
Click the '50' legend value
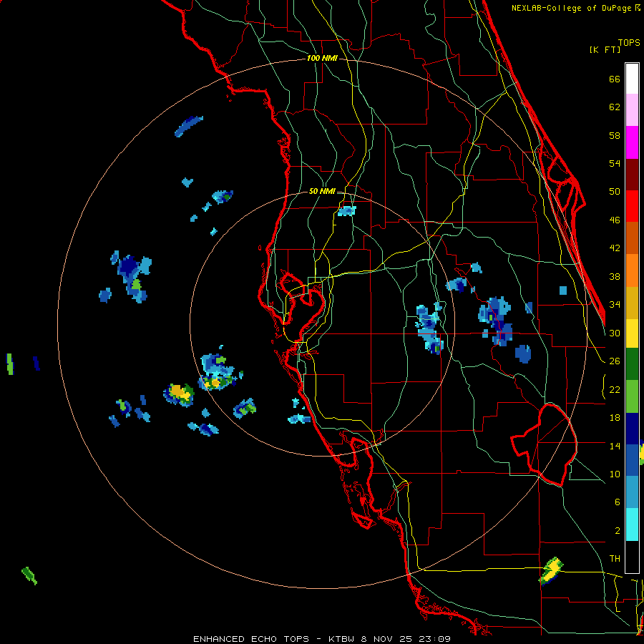point(615,192)
